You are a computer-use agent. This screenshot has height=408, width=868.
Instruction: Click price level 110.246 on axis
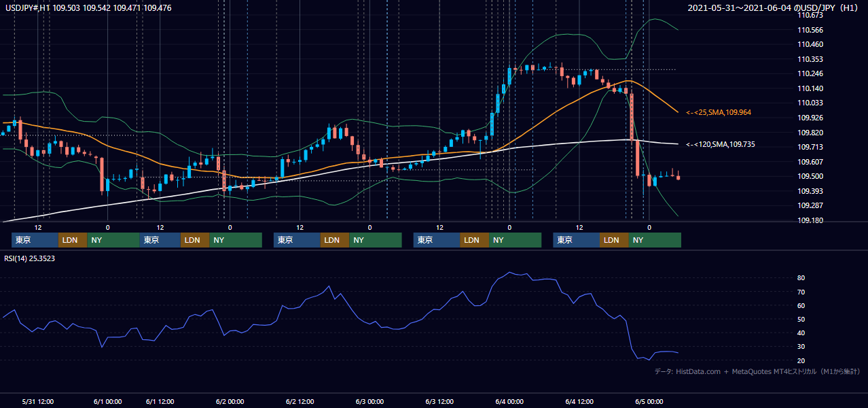(x=810, y=74)
